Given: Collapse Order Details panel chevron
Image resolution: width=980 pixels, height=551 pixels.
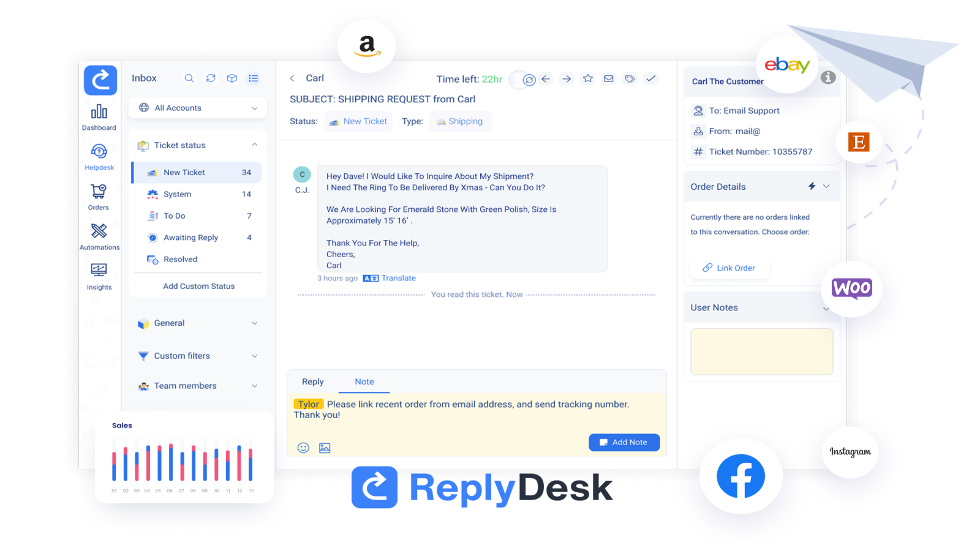Looking at the screenshot, I should 826,186.
